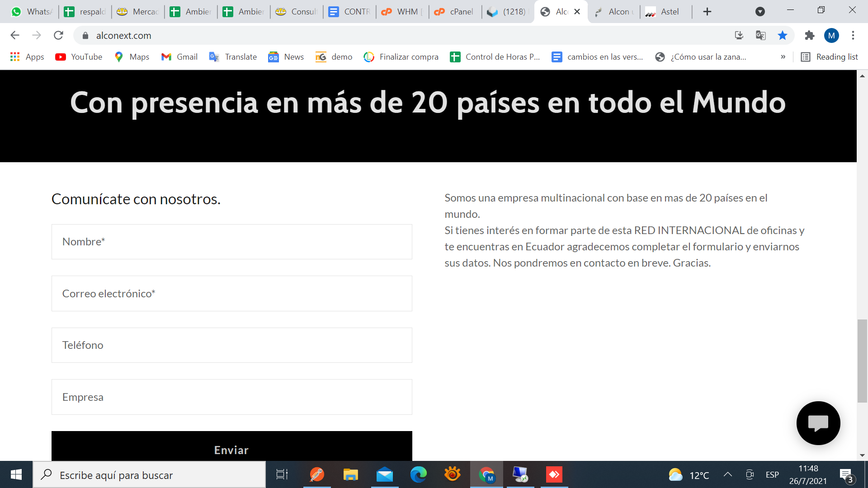Open Control de Horas bookmark
Image resolution: width=868 pixels, height=488 pixels.
pos(495,57)
